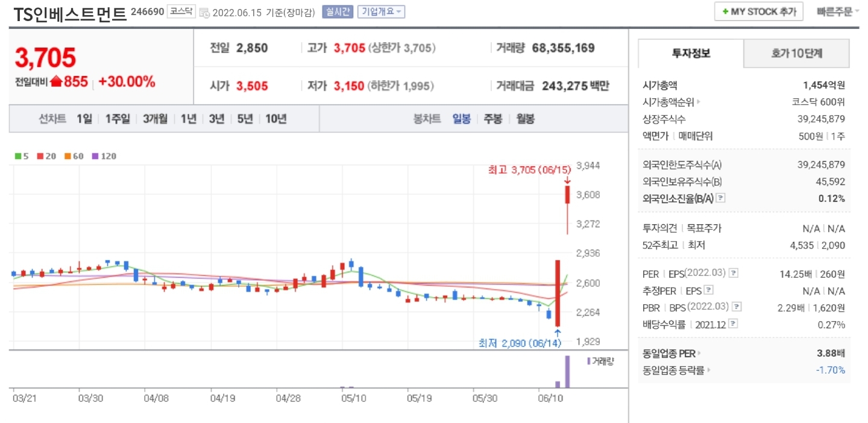
Task: Click the 코스닥 600위 rank value
Action: click(819, 102)
